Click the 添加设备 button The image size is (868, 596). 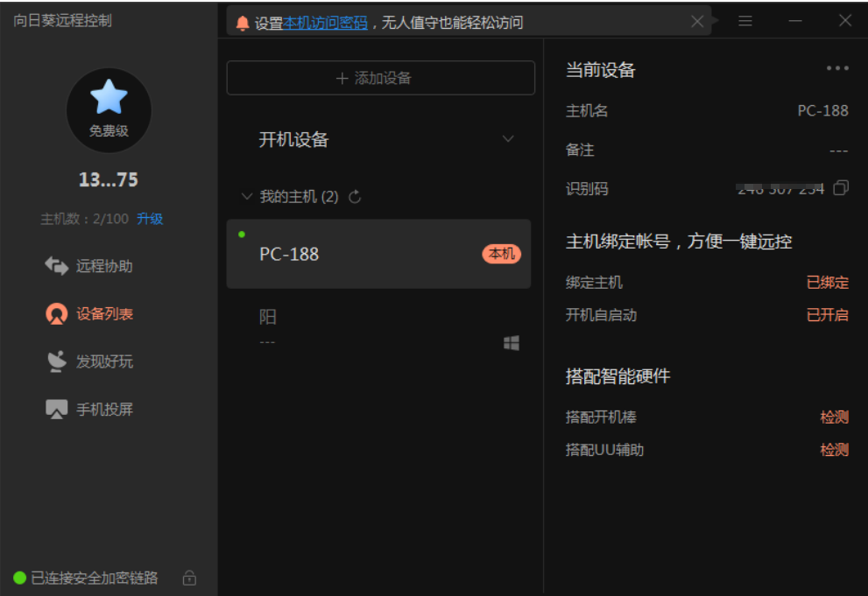coord(380,78)
